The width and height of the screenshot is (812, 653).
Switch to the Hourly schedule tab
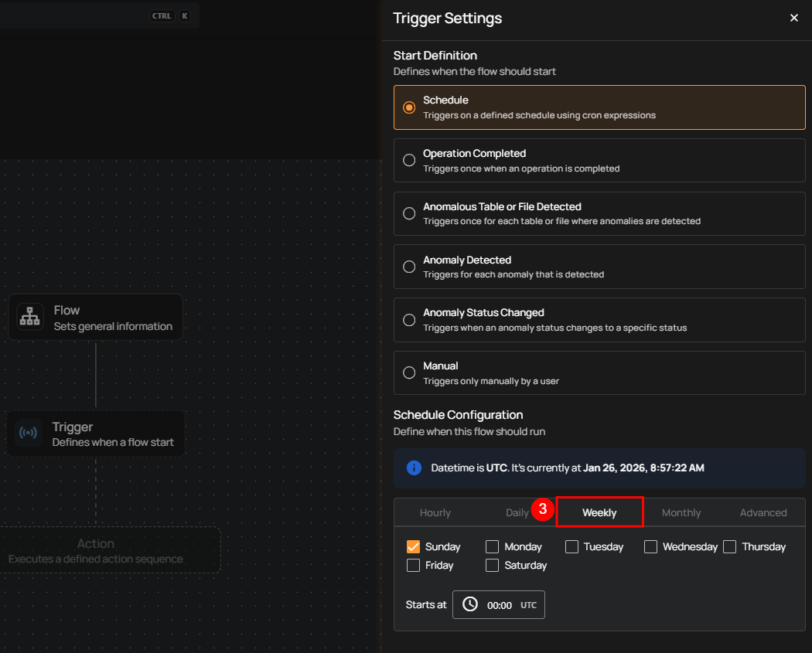tap(435, 512)
